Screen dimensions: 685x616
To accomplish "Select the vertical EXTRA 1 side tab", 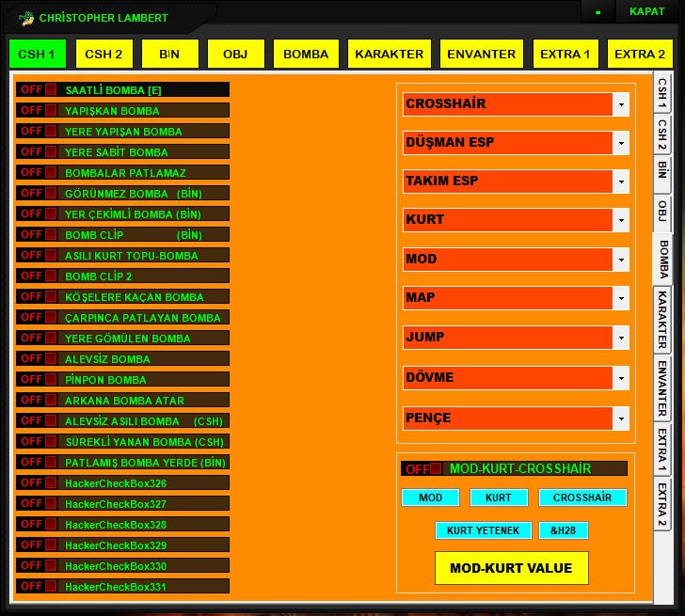I will 661,450.
